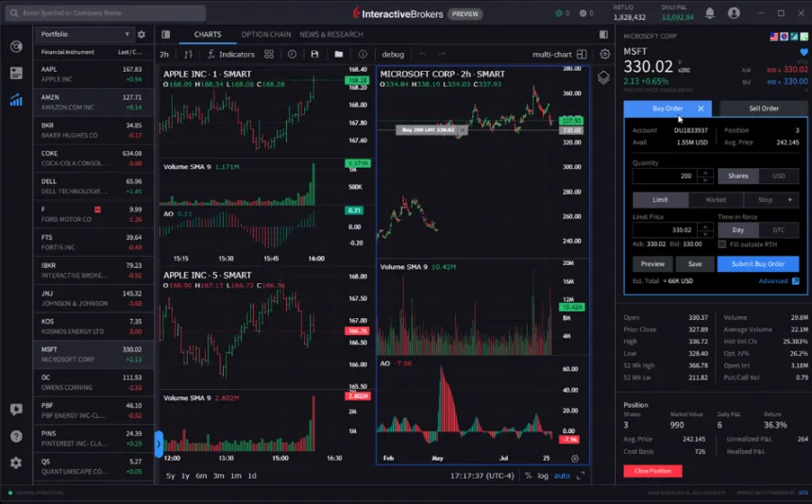The width and height of the screenshot is (812, 504).
Task: Increase limit price with up stepper
Action: (x=704, y=227)
